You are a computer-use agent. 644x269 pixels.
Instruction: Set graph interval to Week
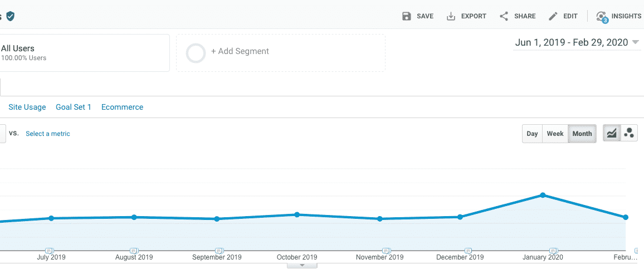(555, 134)
